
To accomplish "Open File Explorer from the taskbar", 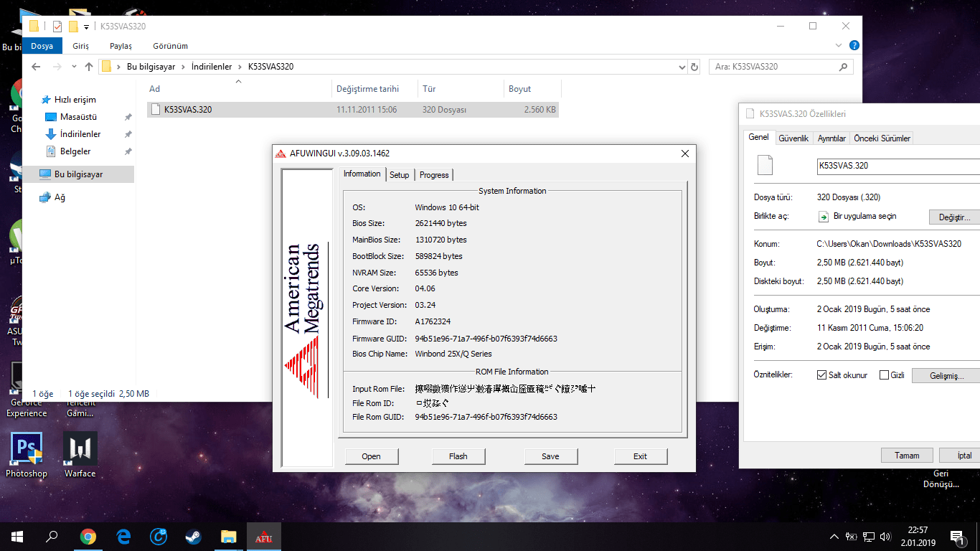I will coord(228,537).
